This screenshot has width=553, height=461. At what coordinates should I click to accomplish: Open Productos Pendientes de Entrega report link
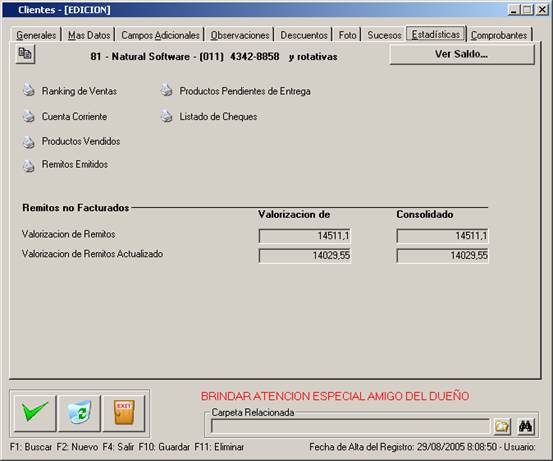[x=245, y=91]
